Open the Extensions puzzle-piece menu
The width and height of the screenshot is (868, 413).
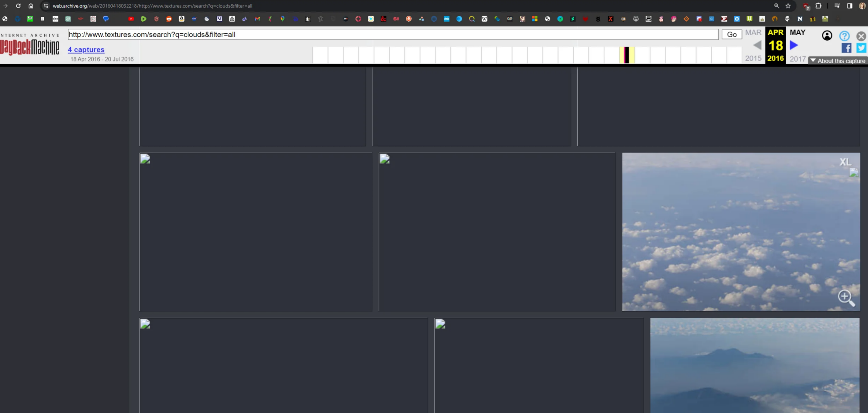coord(818,6)
